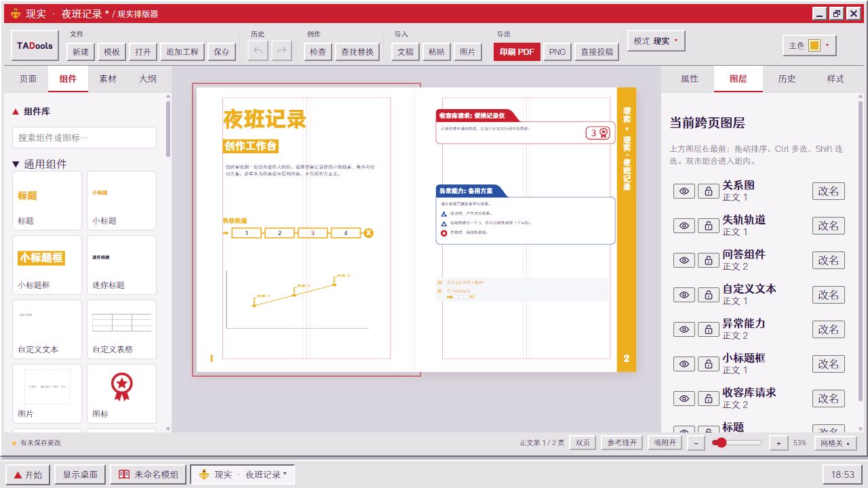Click the 检查 button
Viewport: 868px width, 488px height.
[x=317, y=52]
